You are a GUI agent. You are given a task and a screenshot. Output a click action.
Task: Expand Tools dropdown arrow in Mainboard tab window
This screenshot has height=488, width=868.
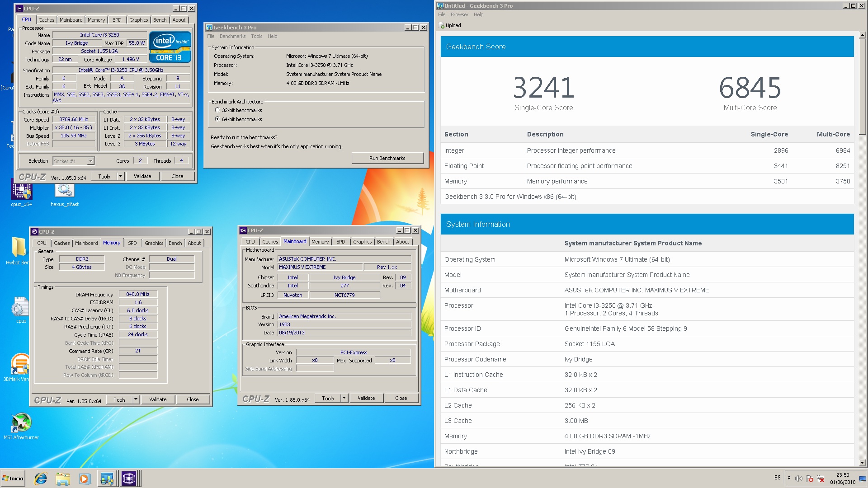coord(344,398)
